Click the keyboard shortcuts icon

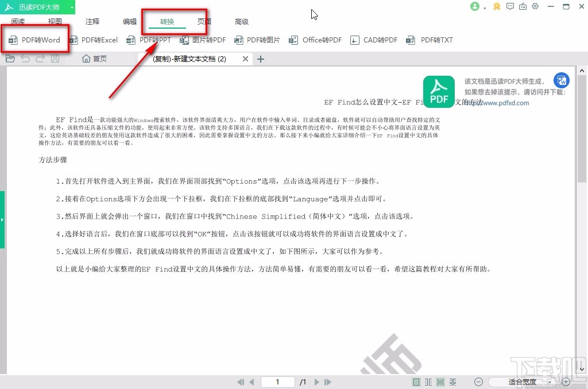click(523, 6)
